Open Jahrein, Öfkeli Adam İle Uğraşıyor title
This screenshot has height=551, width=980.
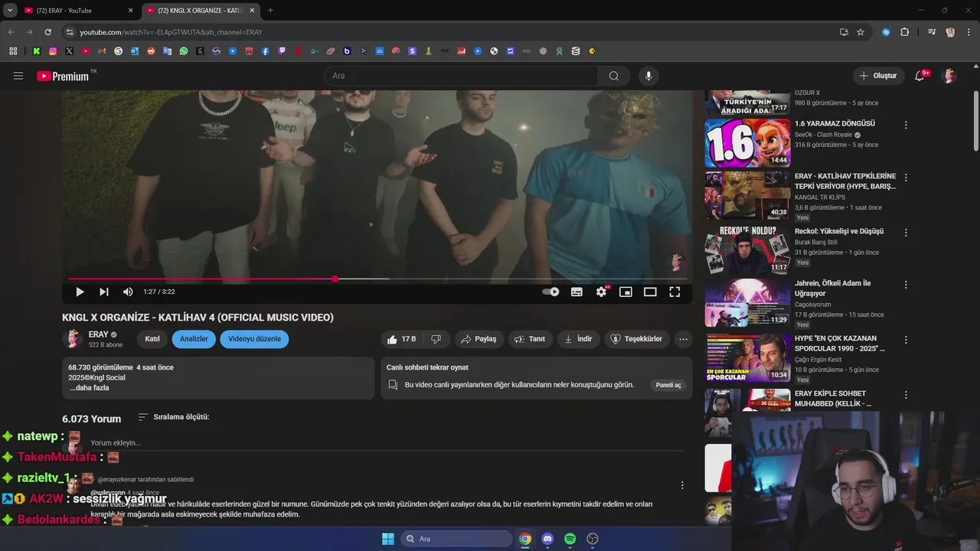click(x=833, y=288)
